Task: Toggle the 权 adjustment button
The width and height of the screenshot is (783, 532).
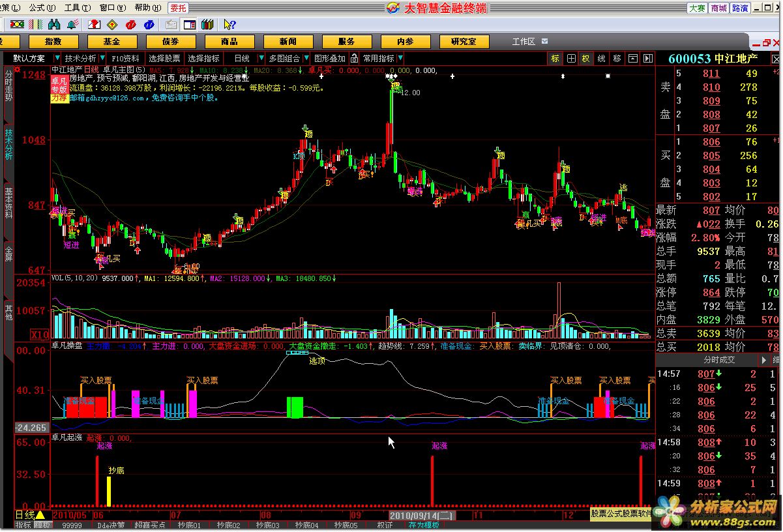Action: [x=586, y=58]
